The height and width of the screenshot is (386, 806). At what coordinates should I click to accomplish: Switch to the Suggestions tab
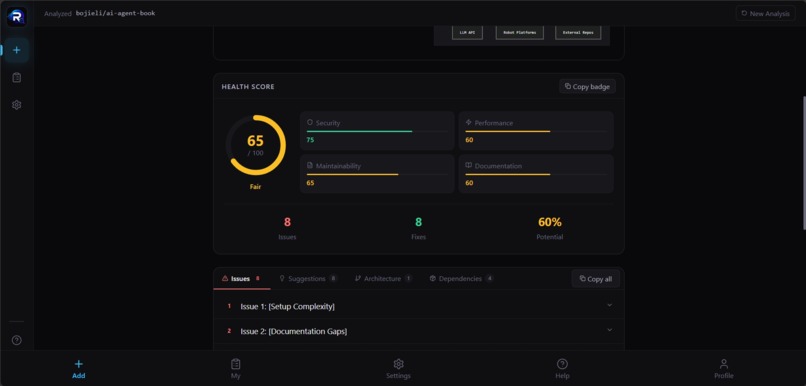click(308, 279)
